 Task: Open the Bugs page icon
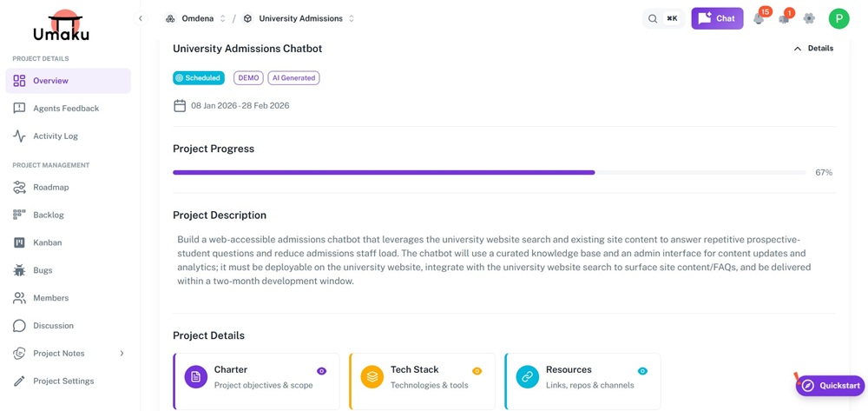click(19, 270)
